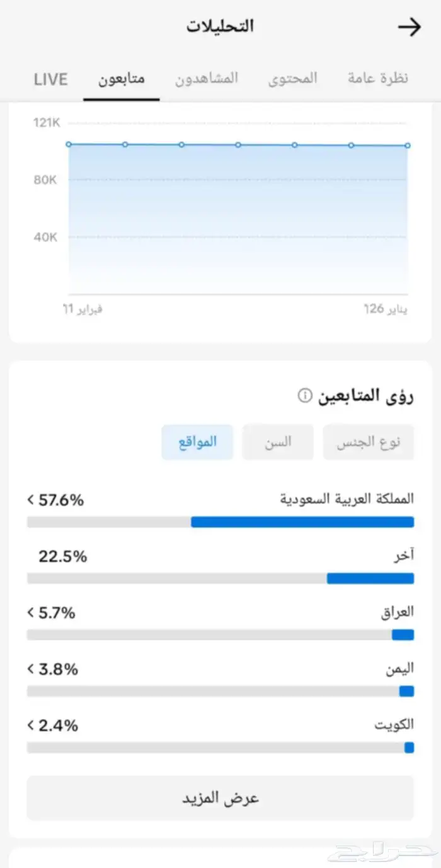This screenshot has width=441, height=868.
Task: Switch to the المحتوى content tab
Action: point(292,78)
